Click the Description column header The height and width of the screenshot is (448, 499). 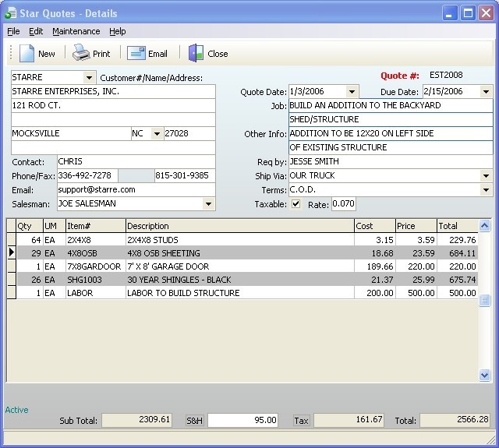[239, 226]
